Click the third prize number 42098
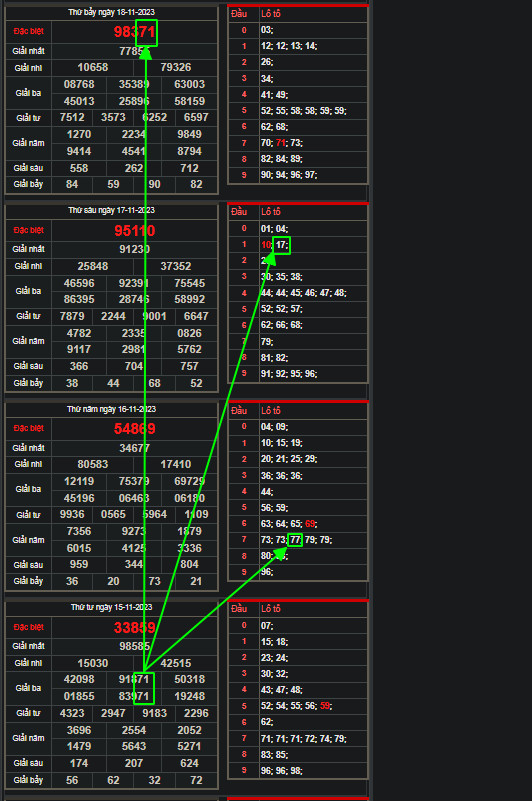The width and height of the screenshot is (532, 801). click(x=79, y=679)
